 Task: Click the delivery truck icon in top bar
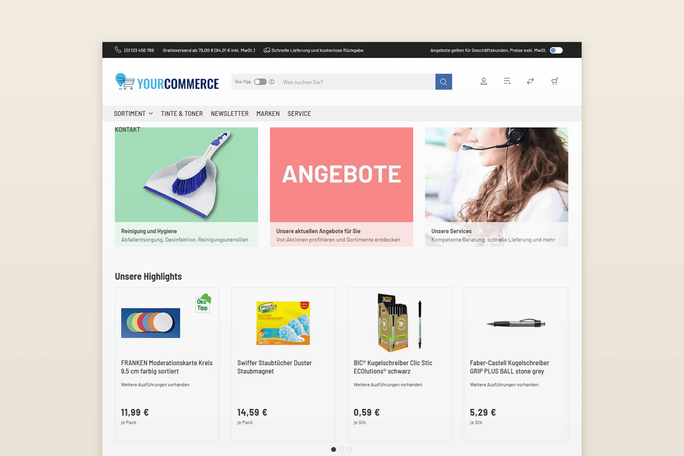pyautogui.click(x=267, y=50)
